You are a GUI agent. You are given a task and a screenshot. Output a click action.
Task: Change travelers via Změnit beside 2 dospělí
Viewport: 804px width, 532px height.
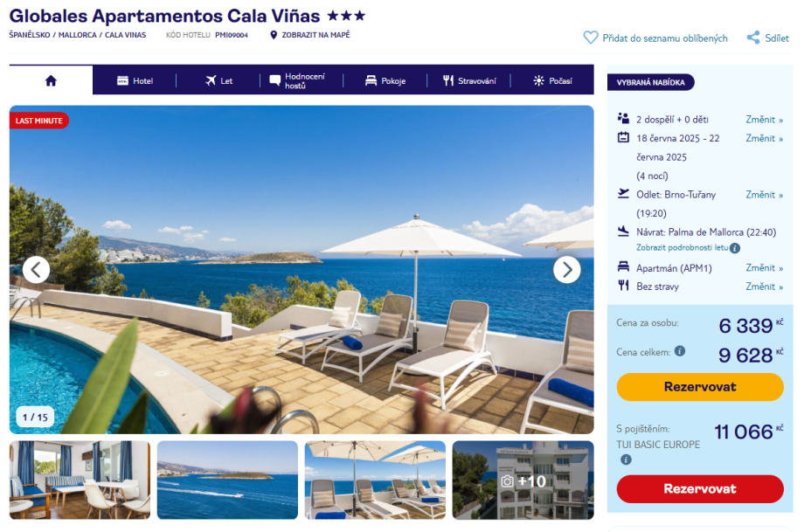[x=764, y=120]
